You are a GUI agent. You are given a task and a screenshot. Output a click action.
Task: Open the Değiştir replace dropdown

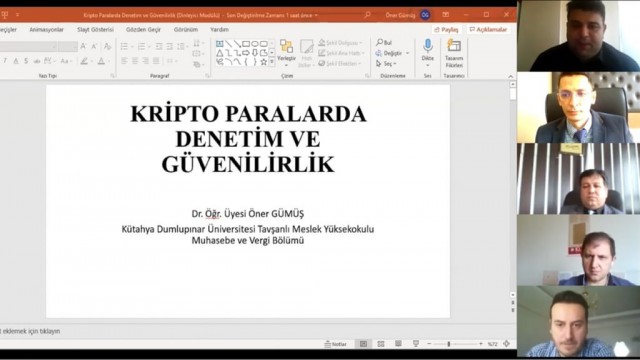pos(392,53)
